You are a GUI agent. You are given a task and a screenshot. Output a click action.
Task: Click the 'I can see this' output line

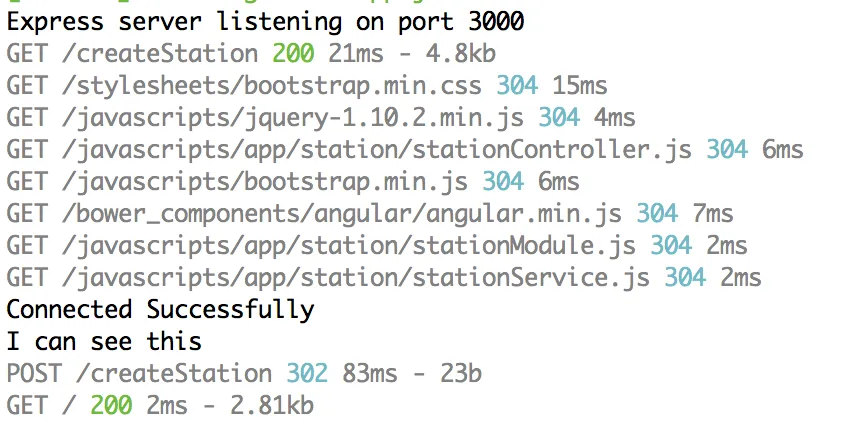[x=104, y=341]
